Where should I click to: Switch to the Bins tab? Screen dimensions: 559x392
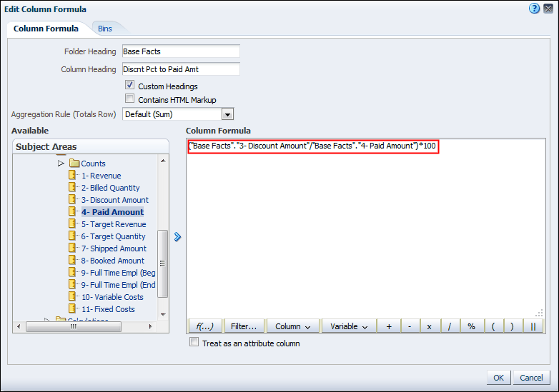[x=105, y=29]
